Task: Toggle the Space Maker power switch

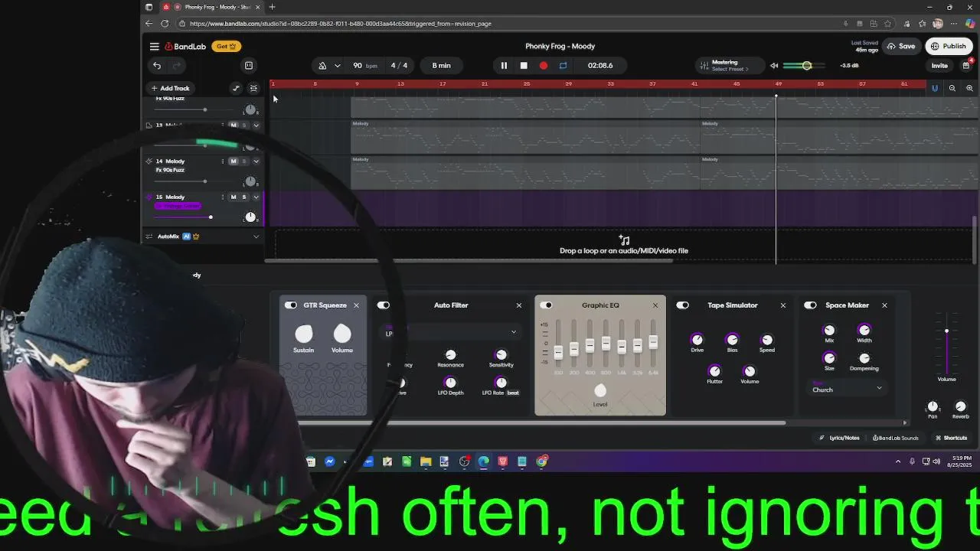Action: pyautogui.click(x=810, y=305)
